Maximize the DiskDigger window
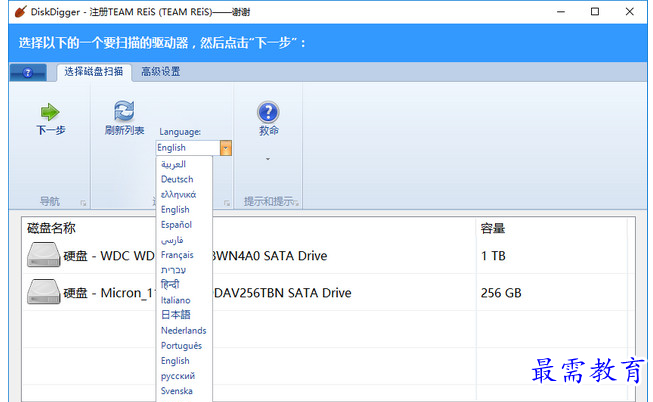This screenshot has height=402, width=653. tap(595, 12)
